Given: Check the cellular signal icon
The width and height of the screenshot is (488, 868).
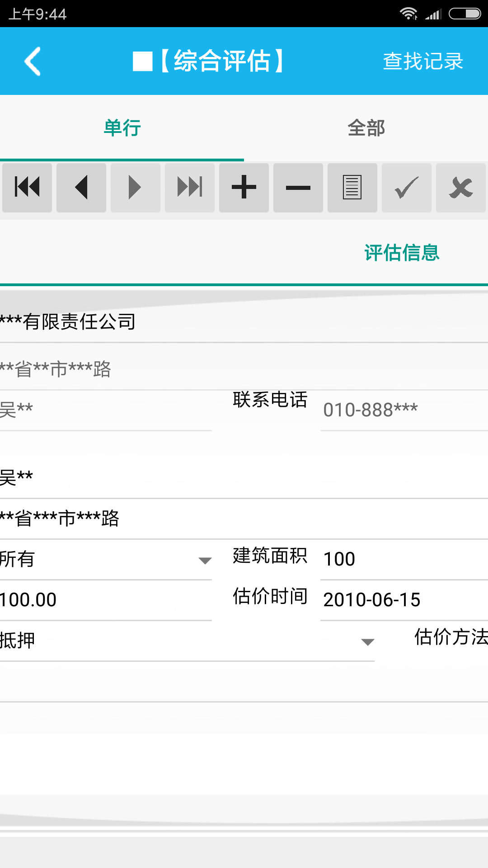Looking at the screenshot, I should [432, 15].
